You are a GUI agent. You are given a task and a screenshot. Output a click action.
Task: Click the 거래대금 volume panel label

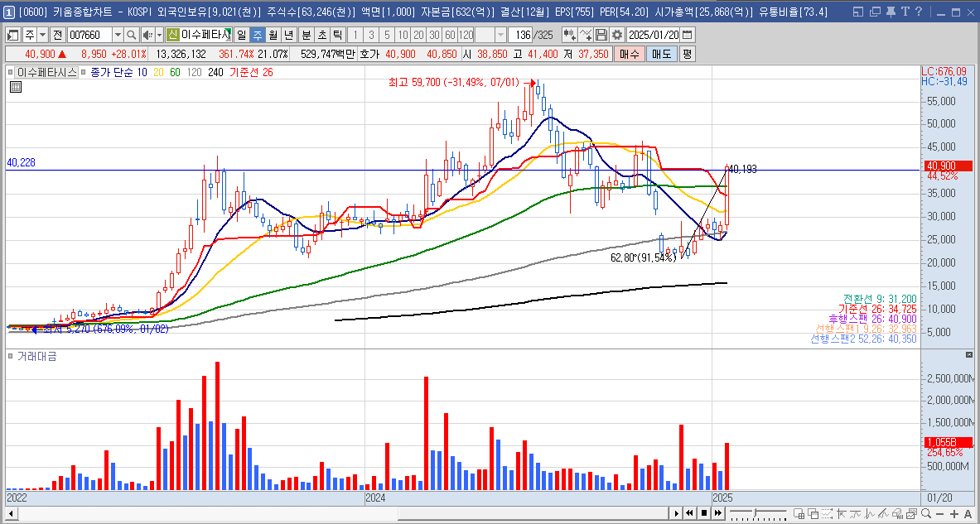(x=37, y=357)
